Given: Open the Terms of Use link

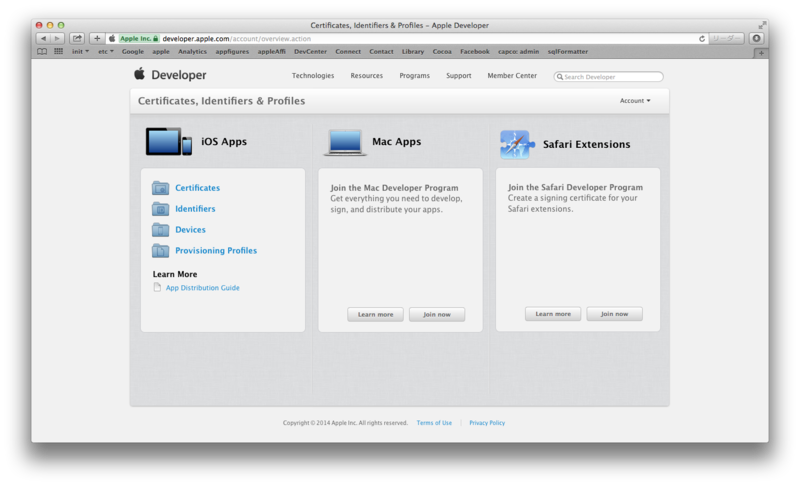Looking at the screenshot, I should click(x=434, y=423).
